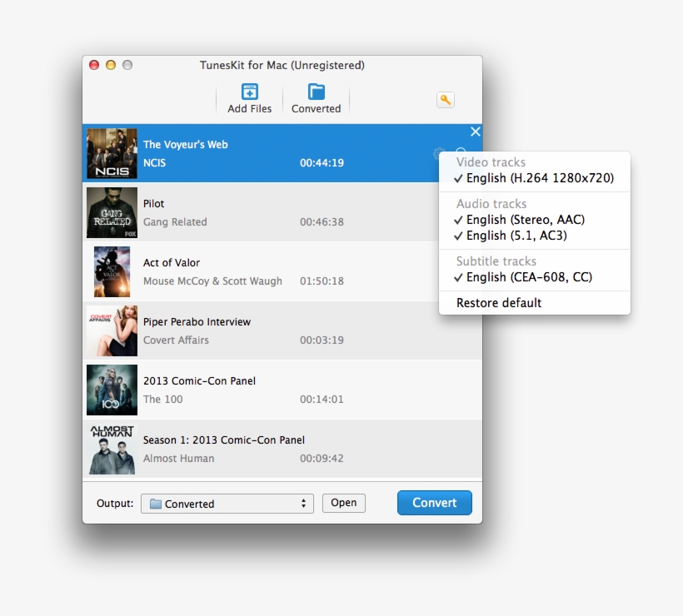Choose Restore default in the tracks menu
Screen dimensions: 683x616
point(535,302)
